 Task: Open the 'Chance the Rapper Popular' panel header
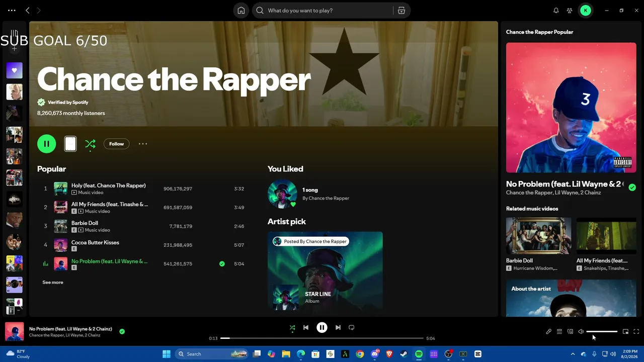tap(539, 32)
